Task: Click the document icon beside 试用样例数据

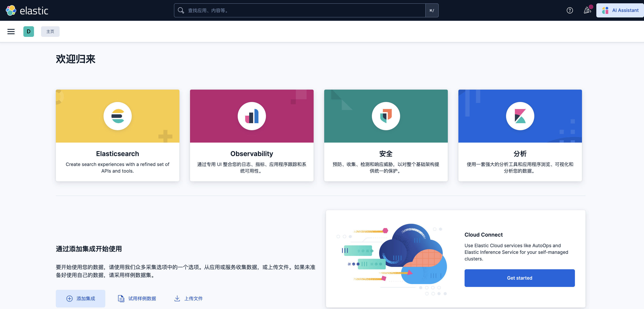Action: (121, 298)
